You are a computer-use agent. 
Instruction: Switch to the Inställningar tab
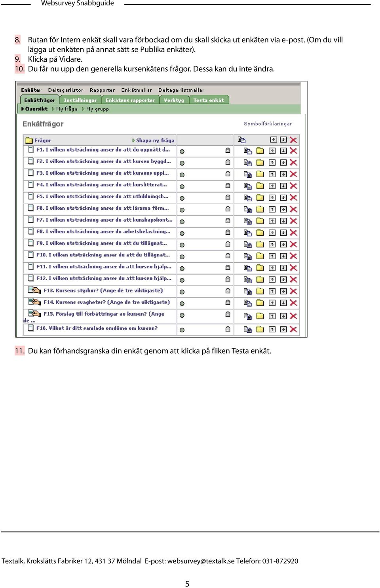pyautogui.click(x=80, y=100)
